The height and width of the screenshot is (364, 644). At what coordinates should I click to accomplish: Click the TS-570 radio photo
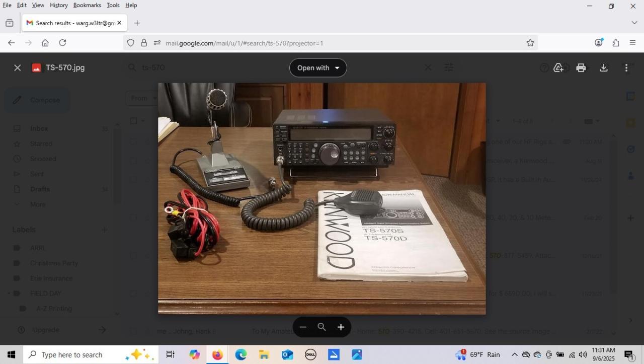(x=322, y=199)
